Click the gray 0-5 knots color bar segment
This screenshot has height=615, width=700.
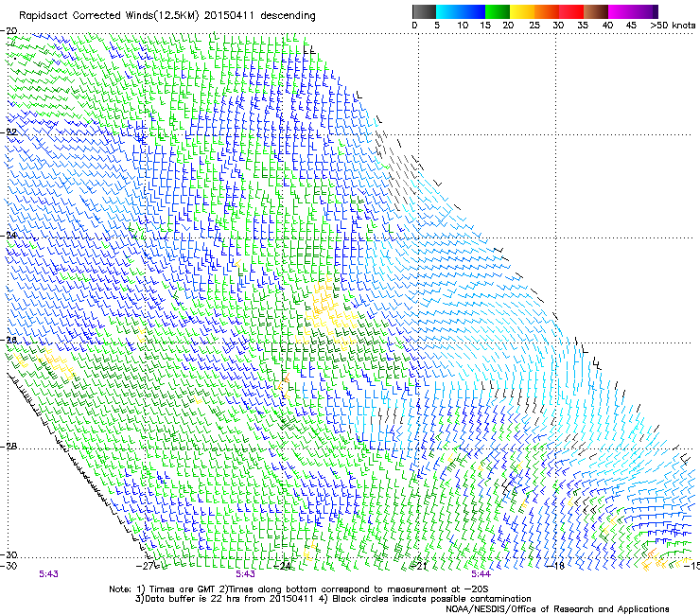tap(424, 11)
